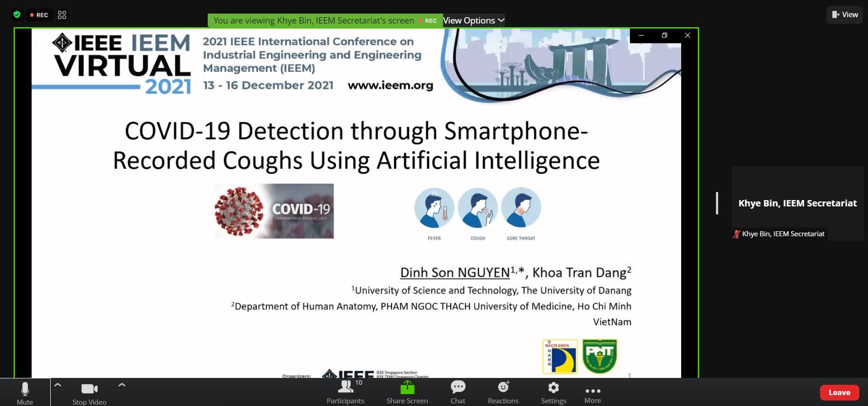Open the Chat panel
The height and width of the screenshot is (406, 868).
[x=458, y=392]
